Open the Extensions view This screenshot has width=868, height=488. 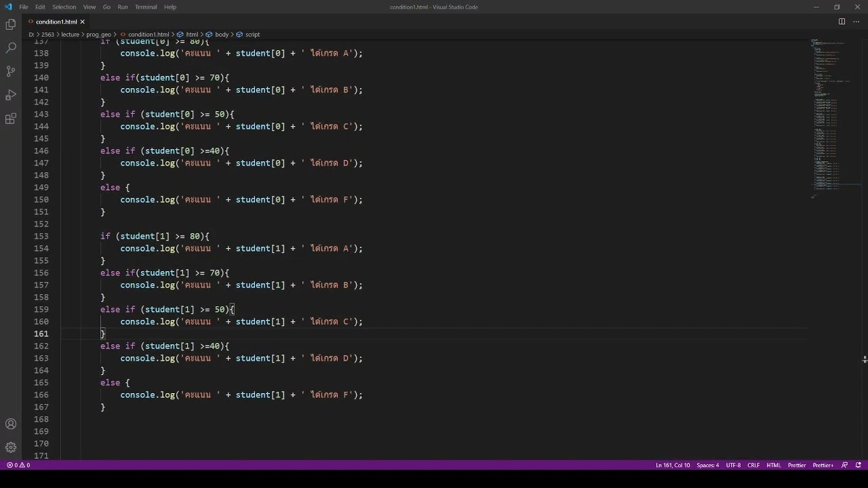tap(11, 119)
